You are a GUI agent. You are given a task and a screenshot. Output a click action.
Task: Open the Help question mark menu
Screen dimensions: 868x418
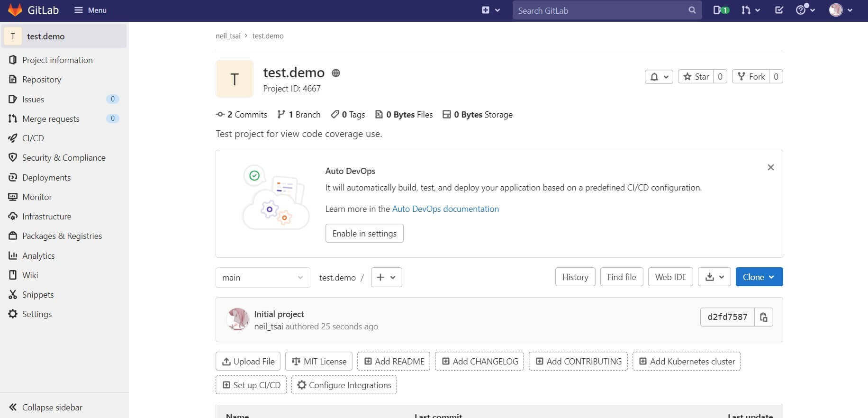pos(805,10)
